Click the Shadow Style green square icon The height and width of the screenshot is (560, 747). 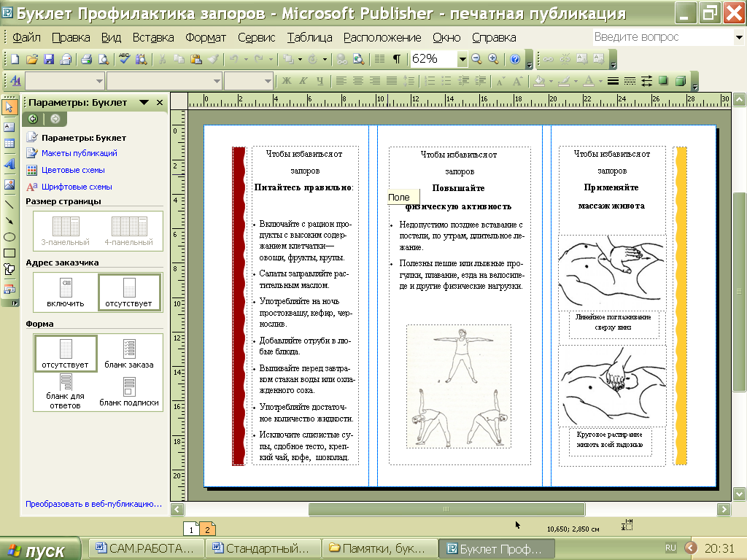(x=663, y=81)
